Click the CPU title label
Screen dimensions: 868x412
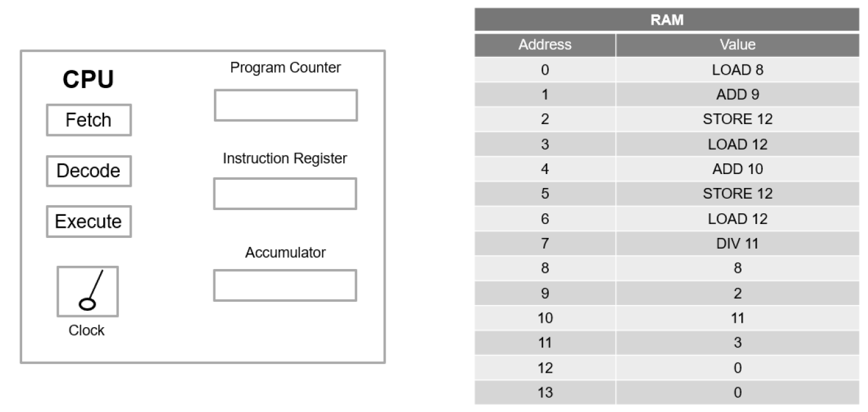pos(88,80)
